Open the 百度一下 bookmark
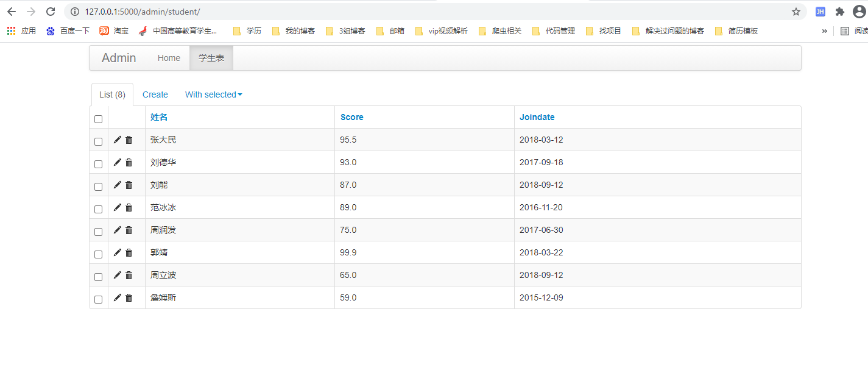868x370 pixels. (68, 30)
